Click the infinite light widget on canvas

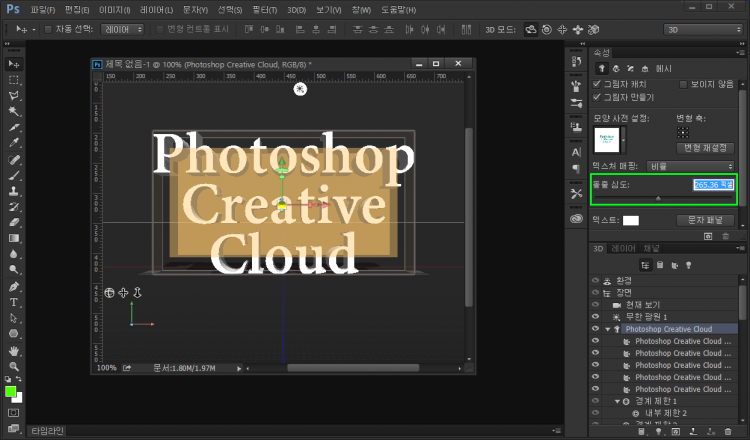(x=300, y=89)
